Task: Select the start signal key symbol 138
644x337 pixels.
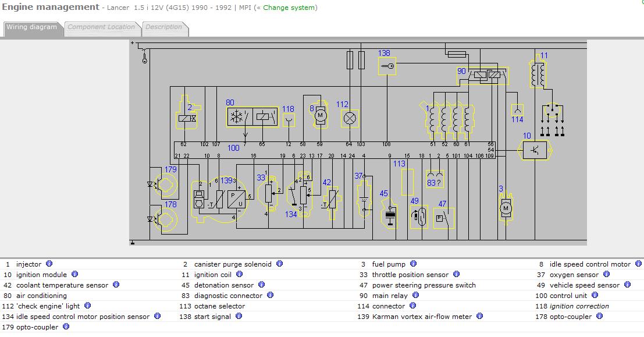Action: (x=387, y=66)
